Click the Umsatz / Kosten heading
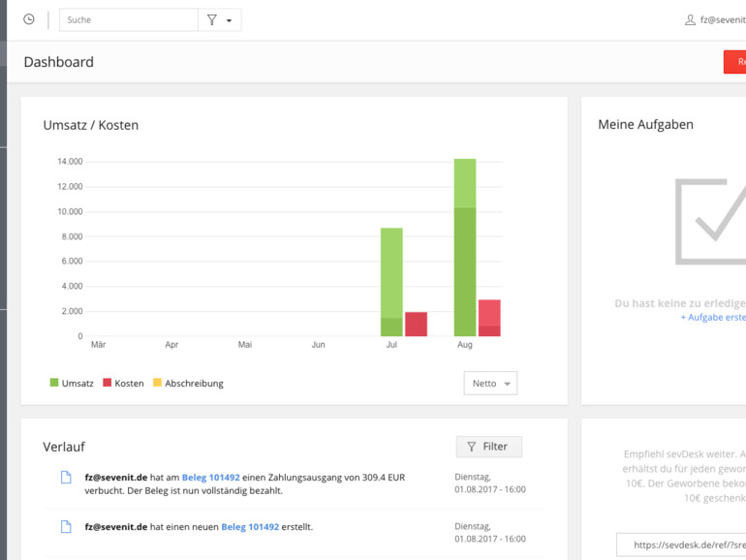Screen dimensions: 746x560 click(x=91, y=125)
